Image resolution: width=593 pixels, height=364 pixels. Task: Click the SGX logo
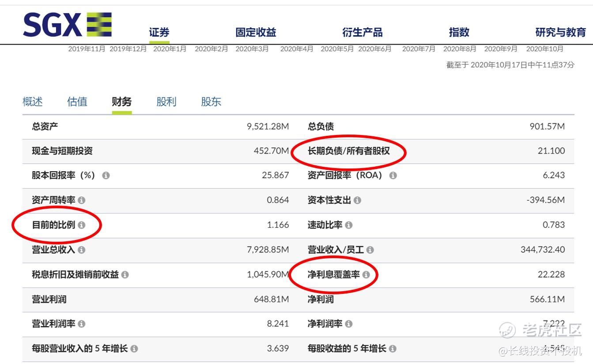coord(67,25)
